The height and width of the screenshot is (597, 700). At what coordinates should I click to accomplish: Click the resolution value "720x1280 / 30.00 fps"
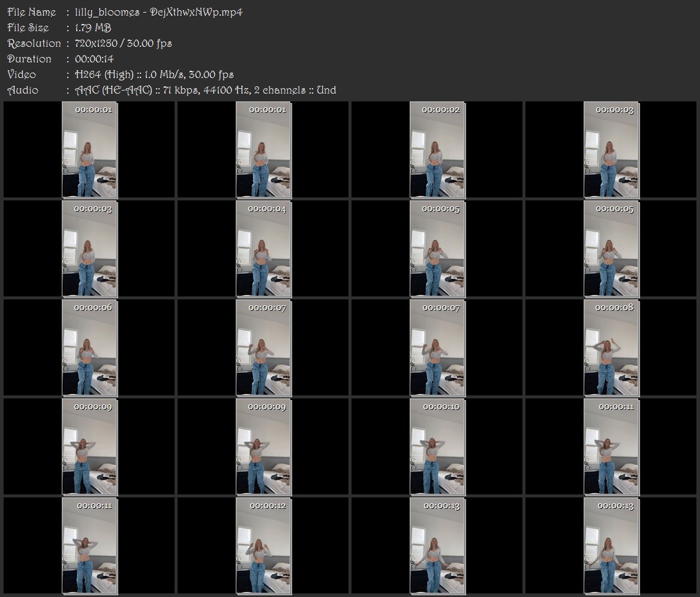(123, 43)
